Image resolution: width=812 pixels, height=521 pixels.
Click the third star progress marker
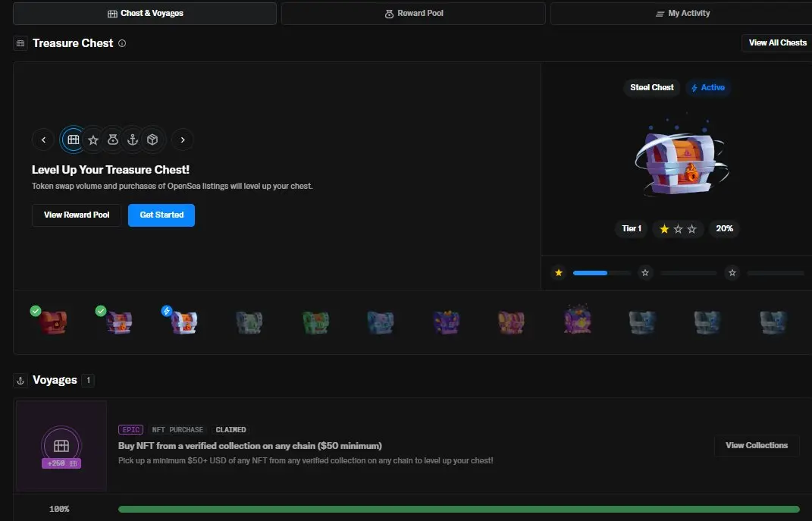732,273
